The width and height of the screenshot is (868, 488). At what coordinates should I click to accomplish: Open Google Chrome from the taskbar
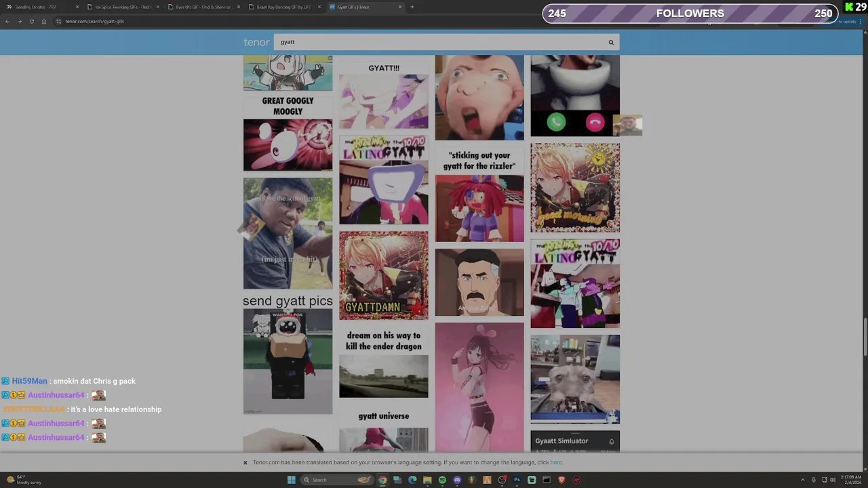[382, 480]
